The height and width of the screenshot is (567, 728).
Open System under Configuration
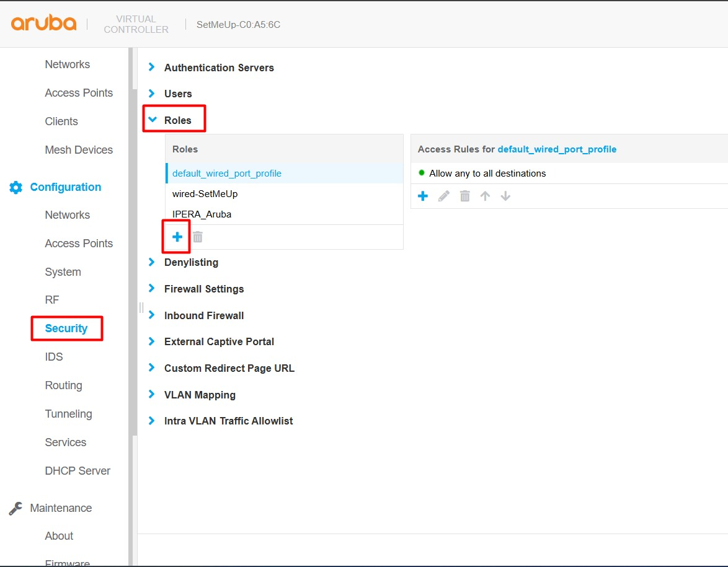click(63, 272)
